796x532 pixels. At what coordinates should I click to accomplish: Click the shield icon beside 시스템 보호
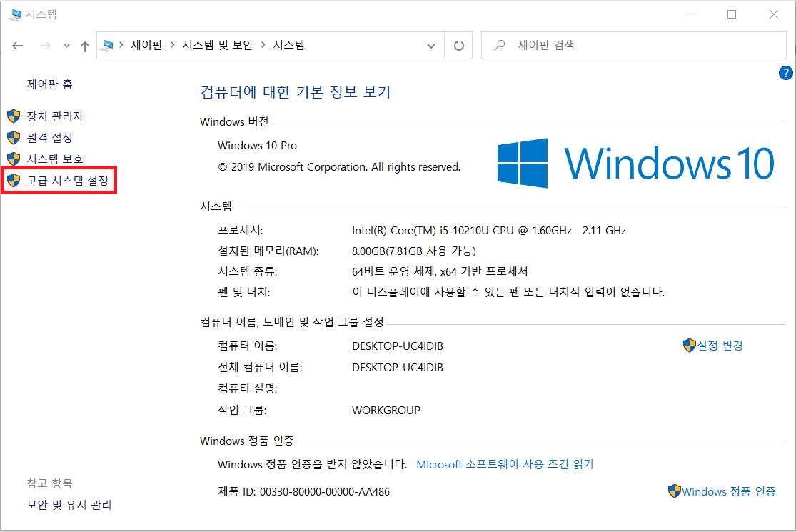pos(14,159)
